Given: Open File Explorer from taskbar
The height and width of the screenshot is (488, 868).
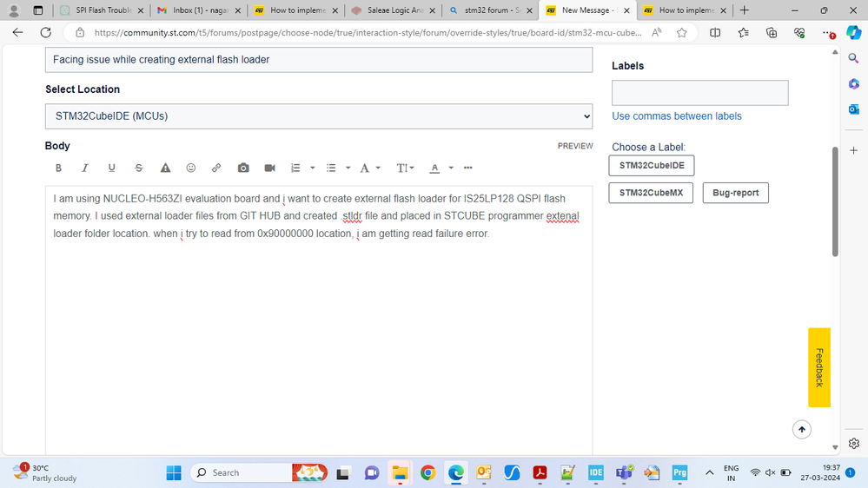Looking at the screenshot, I should click(x=400, y=472).
